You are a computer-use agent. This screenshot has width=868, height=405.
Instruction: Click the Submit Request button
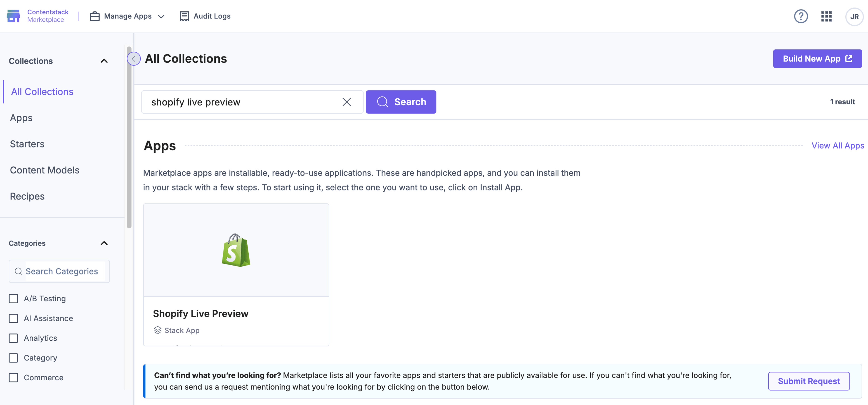click(x=809, y=381)
